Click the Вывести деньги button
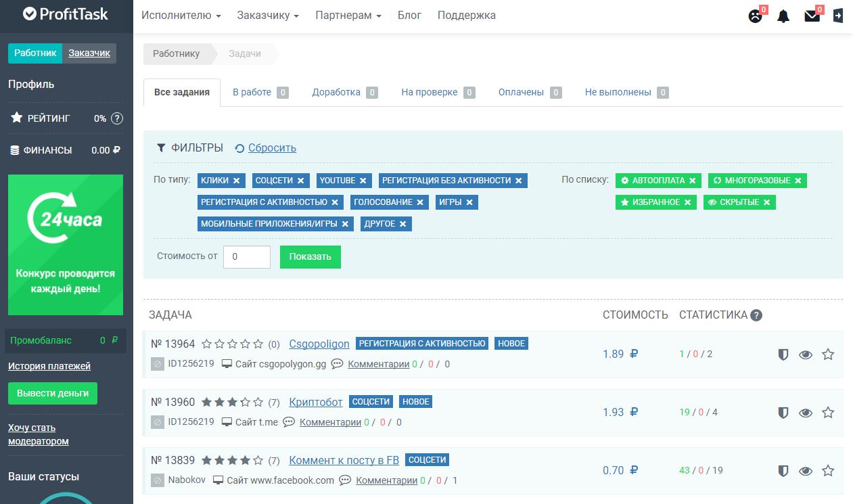The image size is (853, 504). point(53,393)
